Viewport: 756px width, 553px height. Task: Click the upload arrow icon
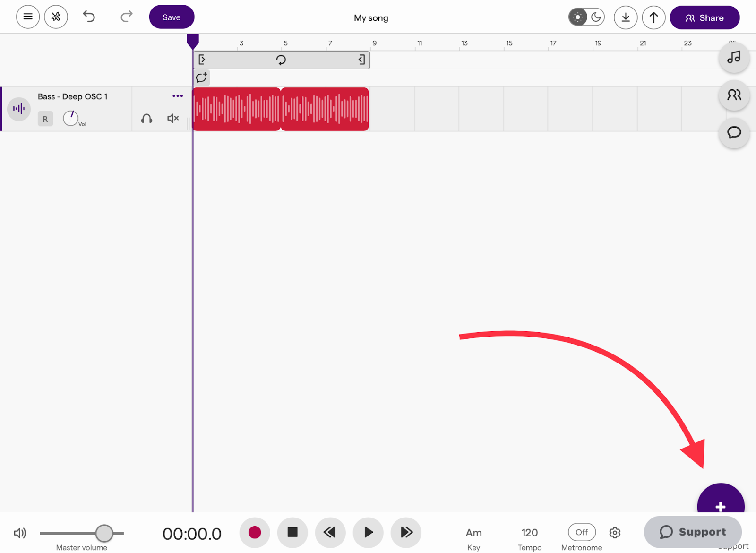(x=653, y=17)
